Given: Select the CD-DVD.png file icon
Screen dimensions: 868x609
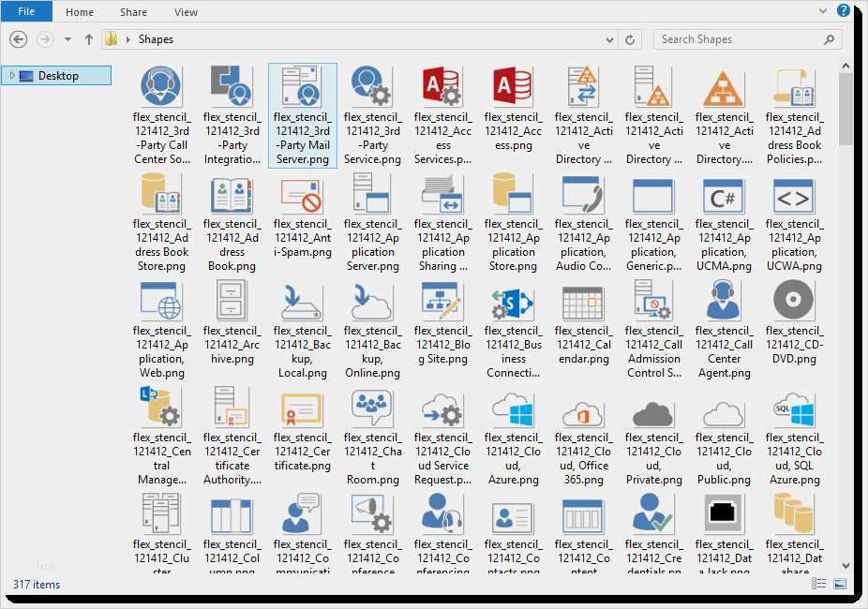Looking at the screenshot, I should 794,302.
